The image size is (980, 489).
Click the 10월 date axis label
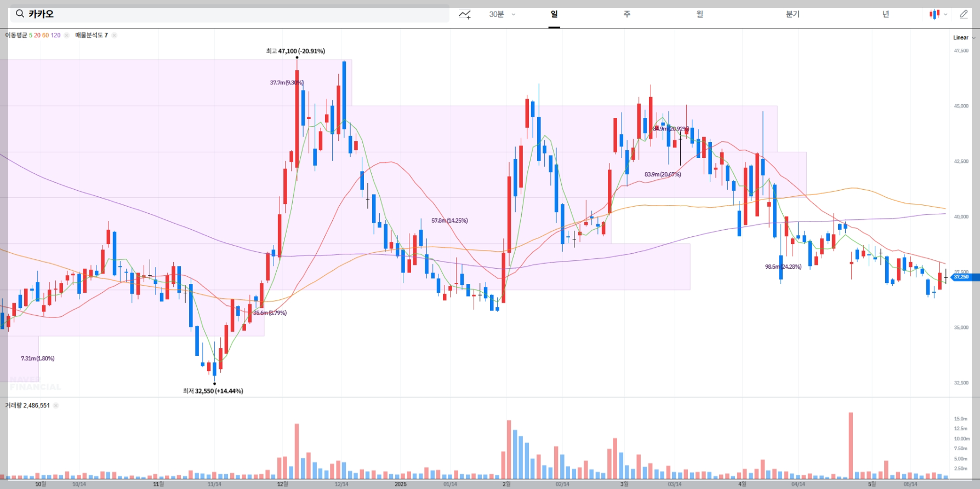[41, 484]
